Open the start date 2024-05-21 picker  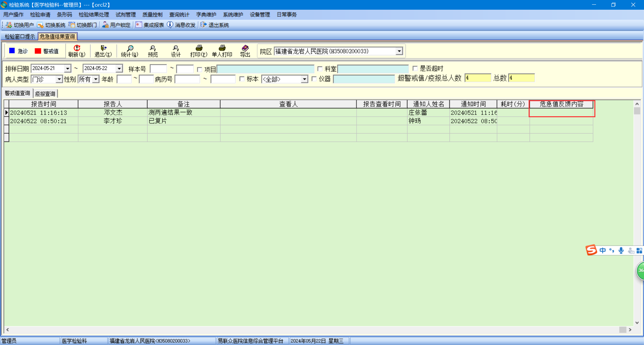pos(68,68)
